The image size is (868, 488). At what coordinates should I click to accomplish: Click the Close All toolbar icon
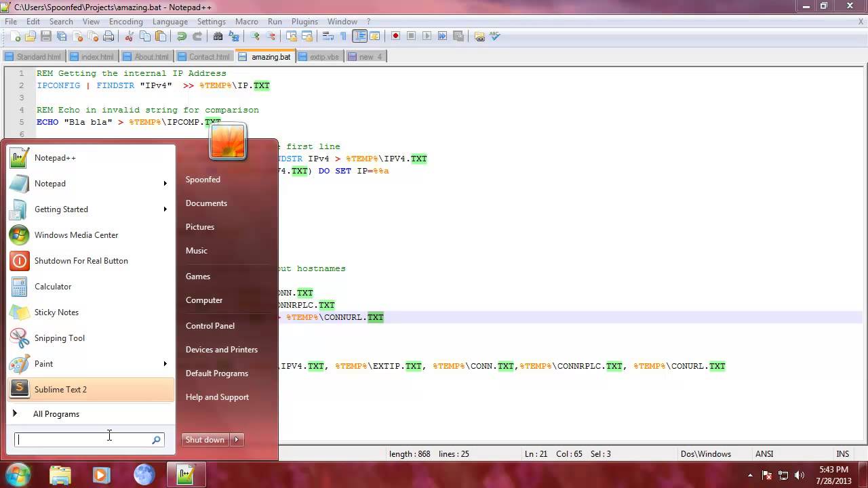coord(93,37)
